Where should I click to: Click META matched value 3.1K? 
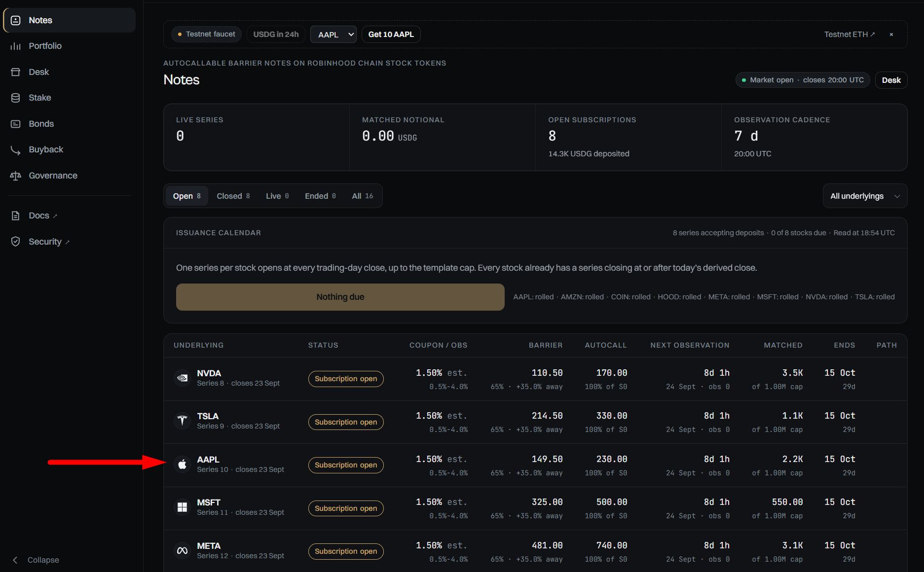(792, 545)
